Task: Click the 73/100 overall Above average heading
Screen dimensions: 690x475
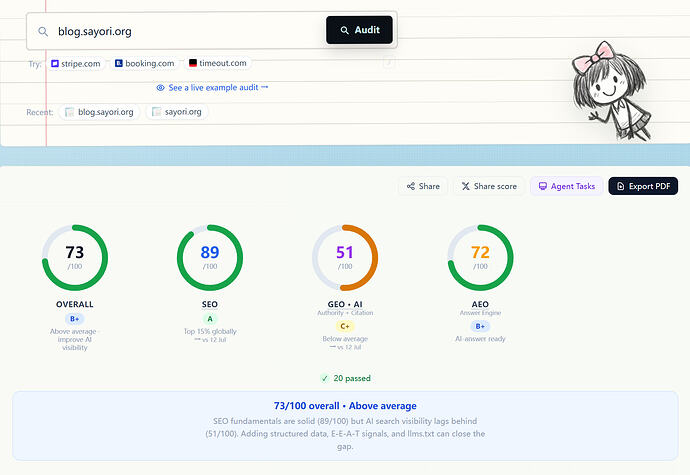Action: click(x=345, y=406)
